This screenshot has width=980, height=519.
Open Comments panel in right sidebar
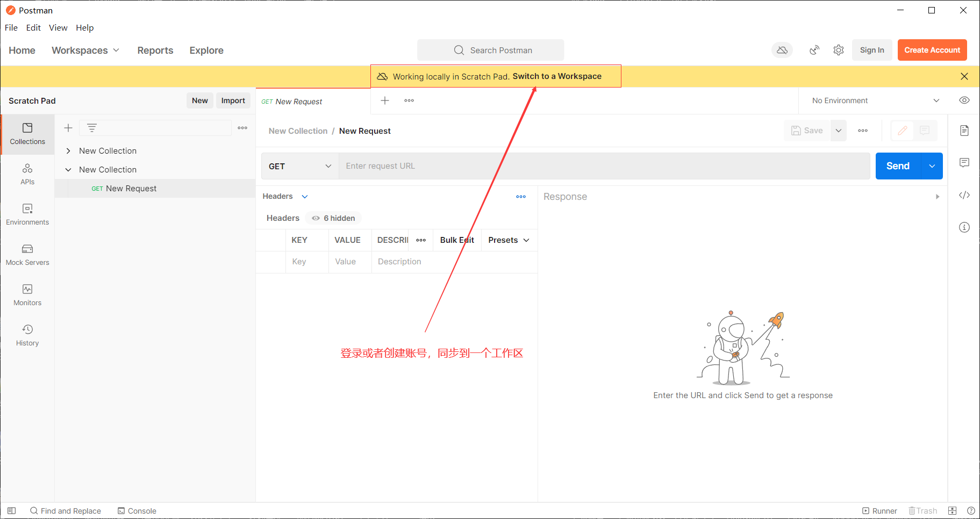click(x=964, y=163)
